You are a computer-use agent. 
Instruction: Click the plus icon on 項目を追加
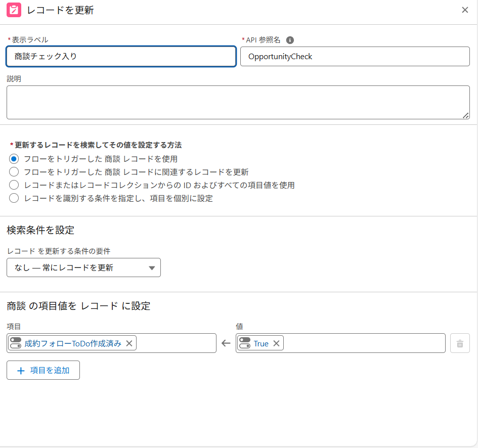(x=20, y=370)
